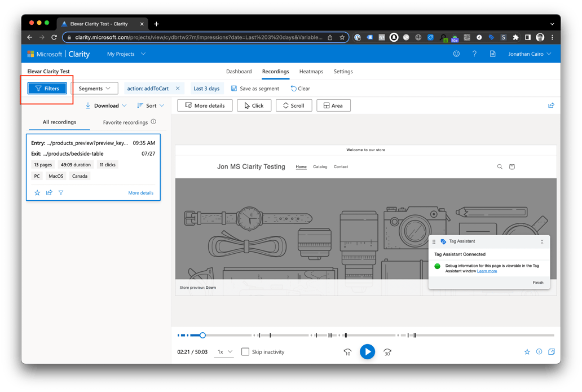
Task: Expand the Segments dropdown
Action: click(94, 89)
